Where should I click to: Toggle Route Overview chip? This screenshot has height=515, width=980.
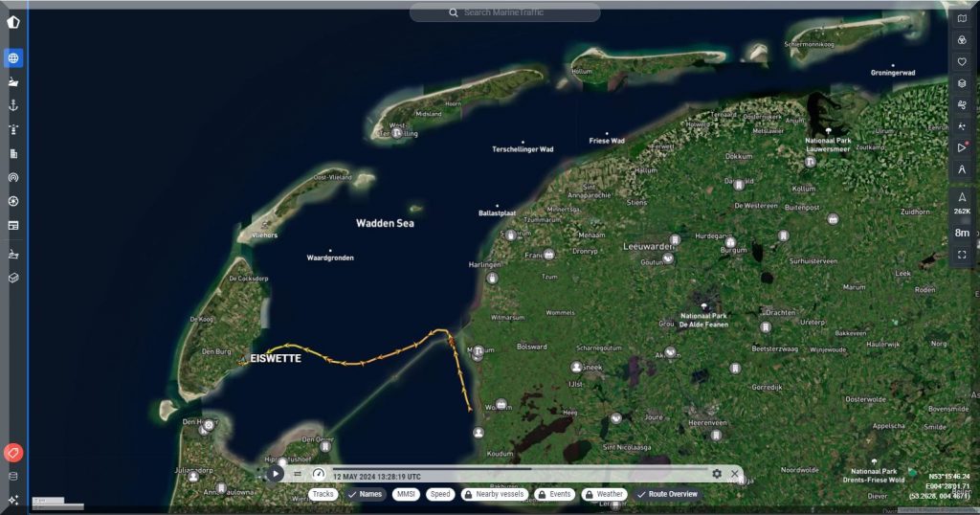point(668,494)
